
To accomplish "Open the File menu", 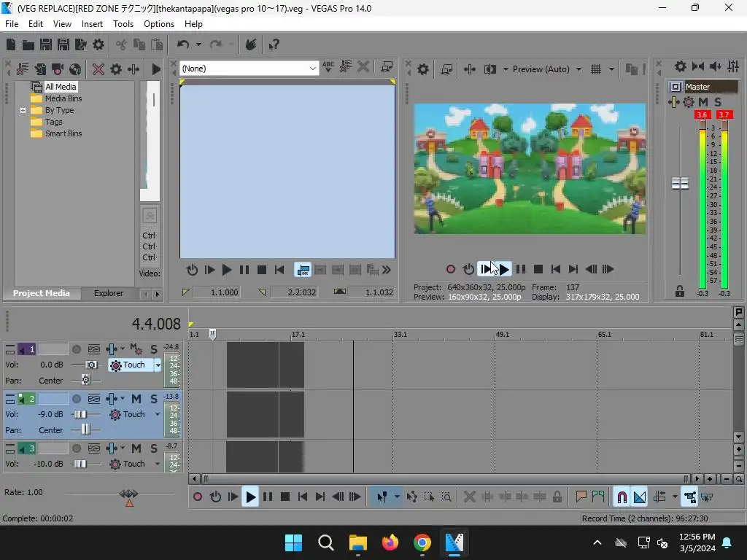I will tap(12, 24).
